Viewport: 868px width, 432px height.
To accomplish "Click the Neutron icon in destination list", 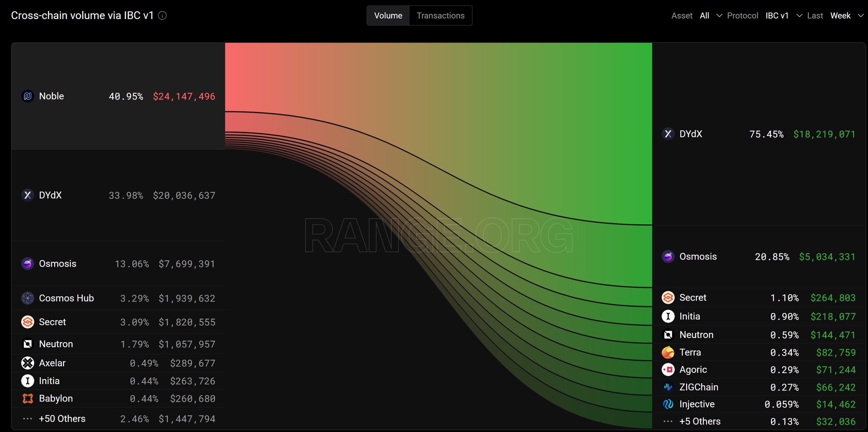I will [x=668, y=335].
